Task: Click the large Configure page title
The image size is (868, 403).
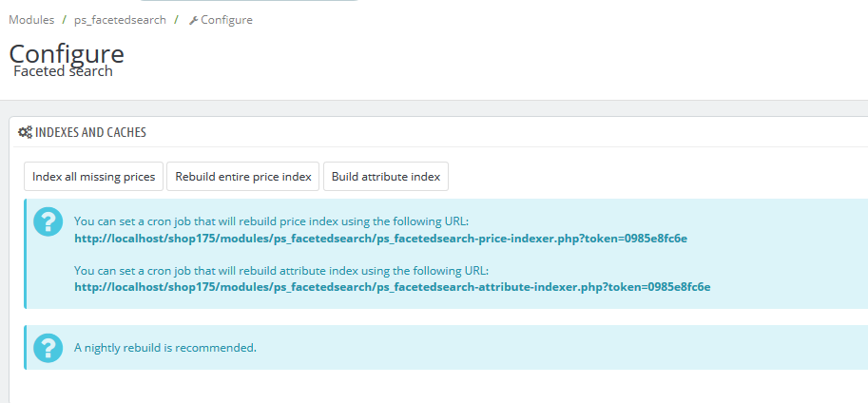Action: click(67, 53)
